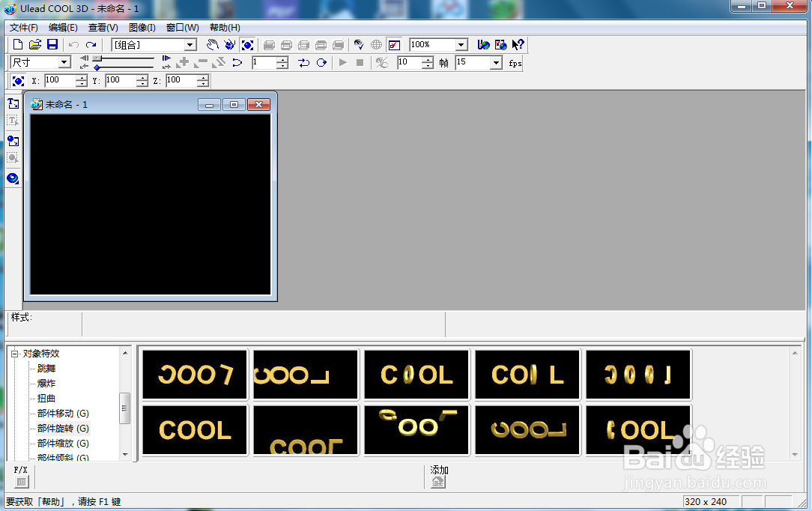Open 查看(V) menu
Viewport: 812px width, 511px height.
point(103,28)
